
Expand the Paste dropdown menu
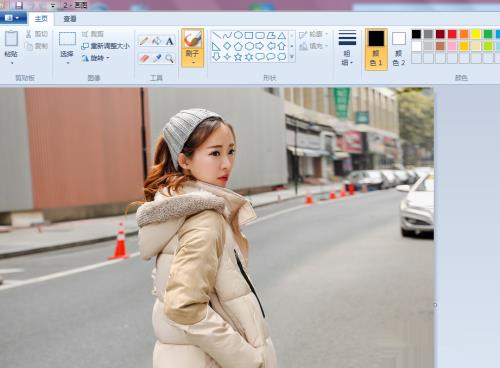pyautogui.click(x=12, y=63)
